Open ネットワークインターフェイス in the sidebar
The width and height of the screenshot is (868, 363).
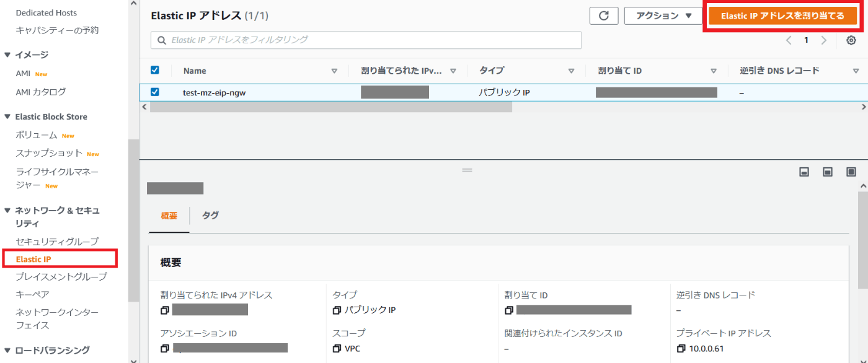pos(57,318)
